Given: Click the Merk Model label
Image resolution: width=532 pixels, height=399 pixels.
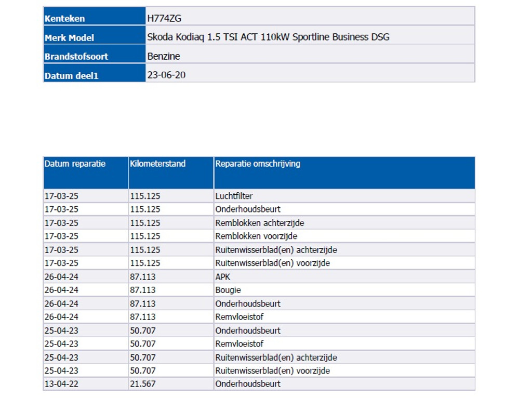Looking at the screenshot, I should coord(69,37).
